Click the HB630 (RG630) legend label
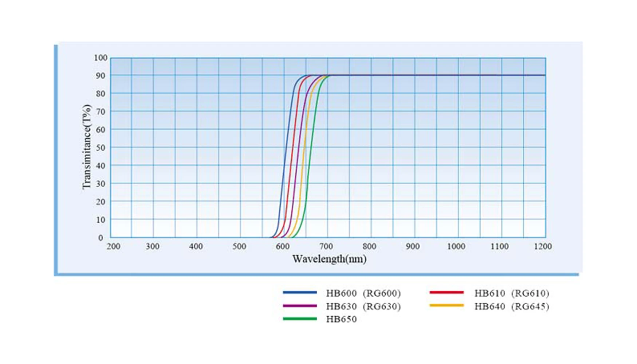Image resolution: width=637 pixels, height=364 pixels. point(363,306)
